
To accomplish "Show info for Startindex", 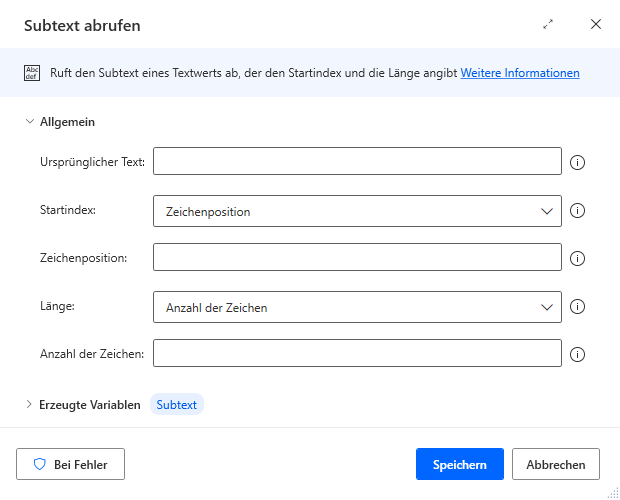I will [x=577, y=210].
